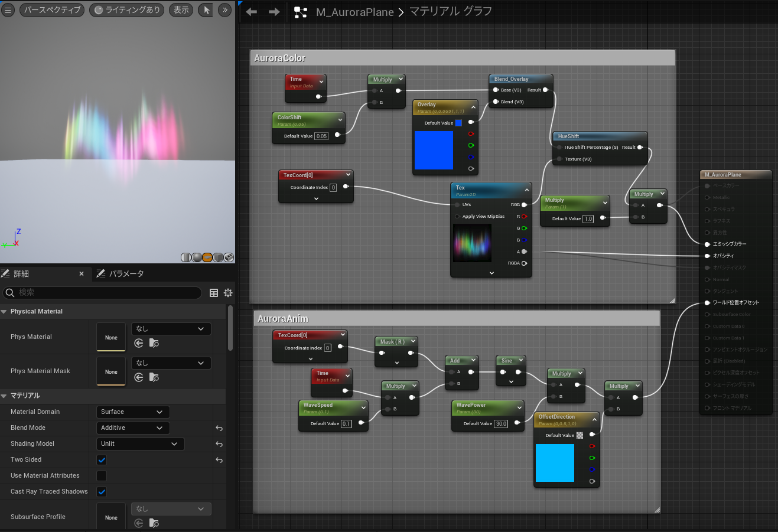Select the 詳細 tab

21,274
